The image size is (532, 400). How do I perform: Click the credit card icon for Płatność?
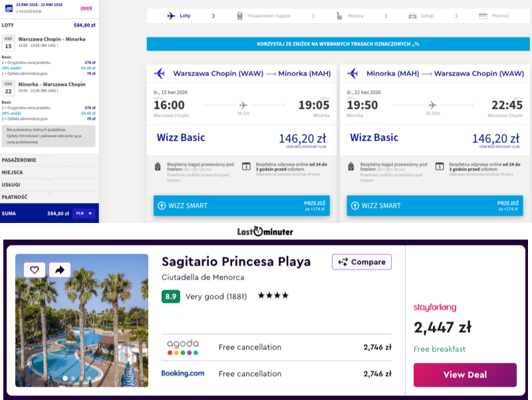[483, 16]
